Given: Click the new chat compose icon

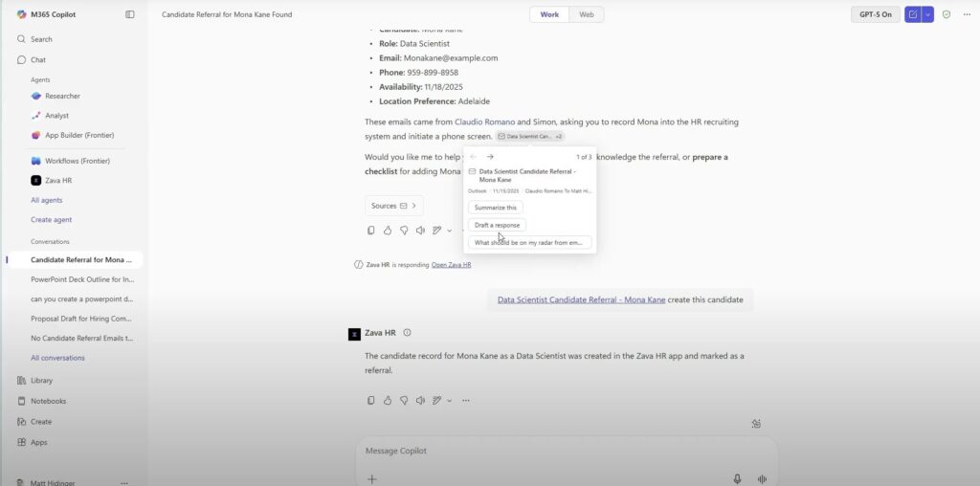Looking at the screenshot, I should [x=913, y=14].
